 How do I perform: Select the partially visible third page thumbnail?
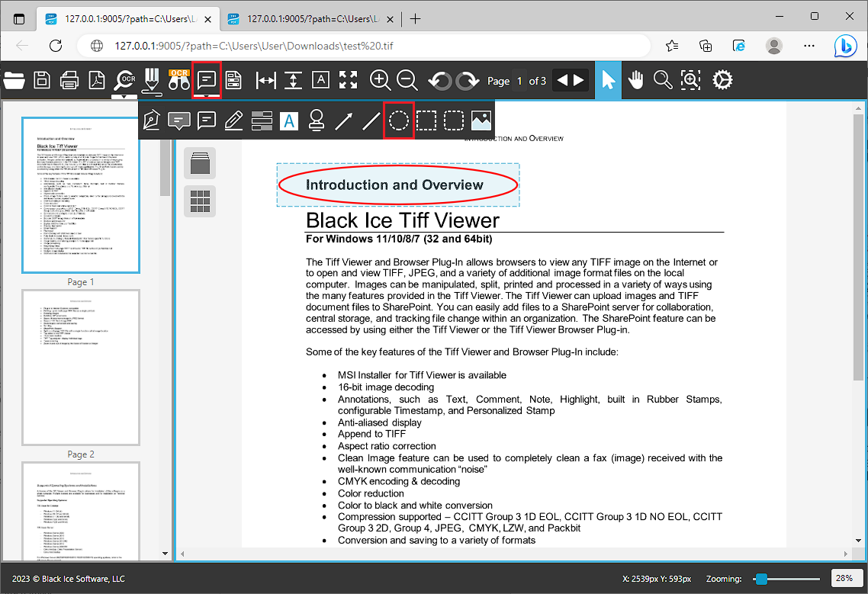tap(81, 511)
